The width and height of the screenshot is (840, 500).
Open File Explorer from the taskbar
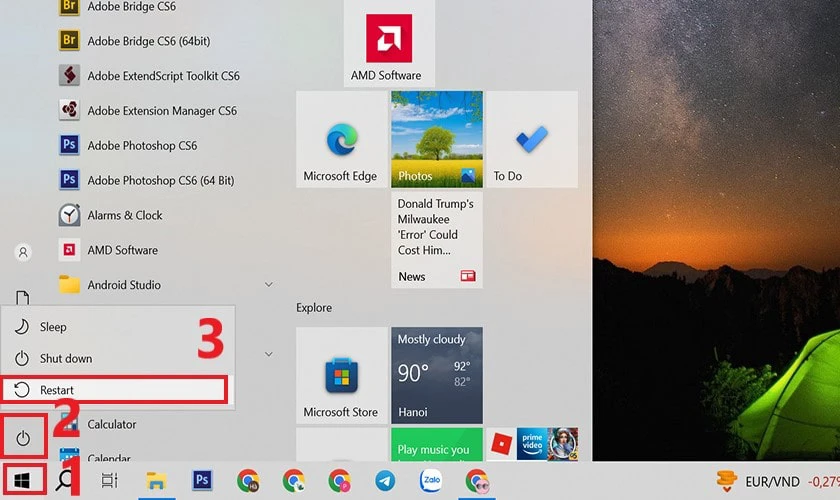pyautogui.click(x=156, y=481)
